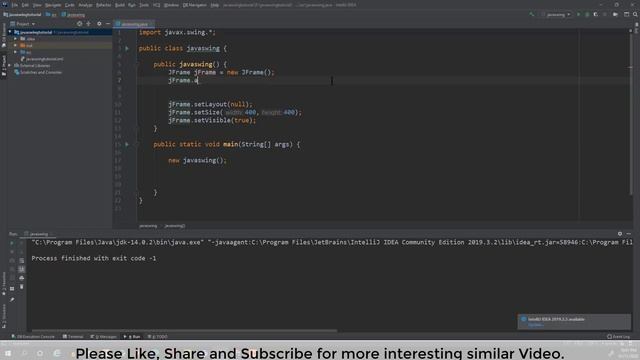
Task: Open the Edit menu
Action: tap(25, 5)
